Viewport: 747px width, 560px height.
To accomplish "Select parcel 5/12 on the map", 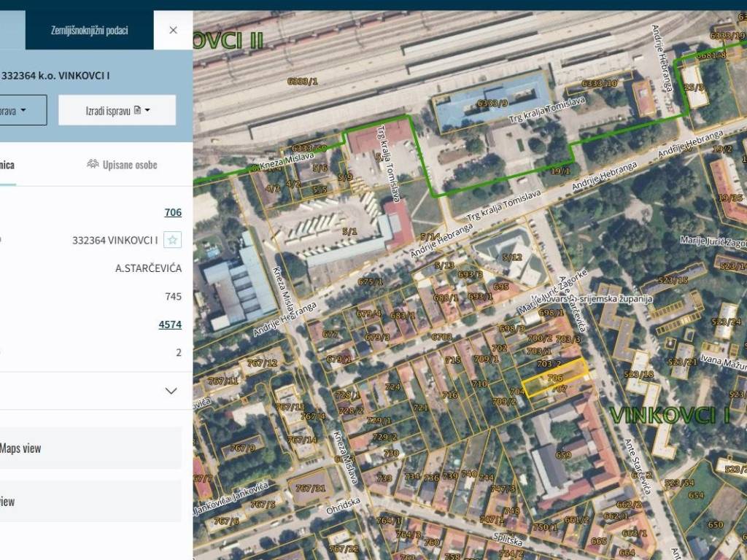I will 512,257.
